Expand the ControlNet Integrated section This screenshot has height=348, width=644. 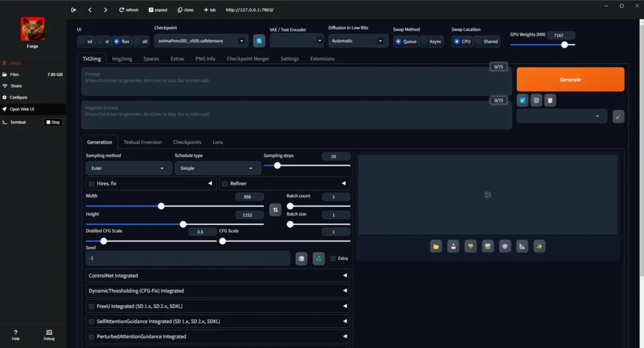[x=218, y=275]
